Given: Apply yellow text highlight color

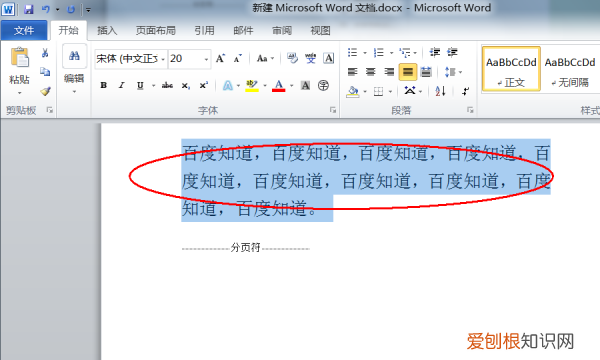Looking at the screenshot, I should [x=251, y=85].
